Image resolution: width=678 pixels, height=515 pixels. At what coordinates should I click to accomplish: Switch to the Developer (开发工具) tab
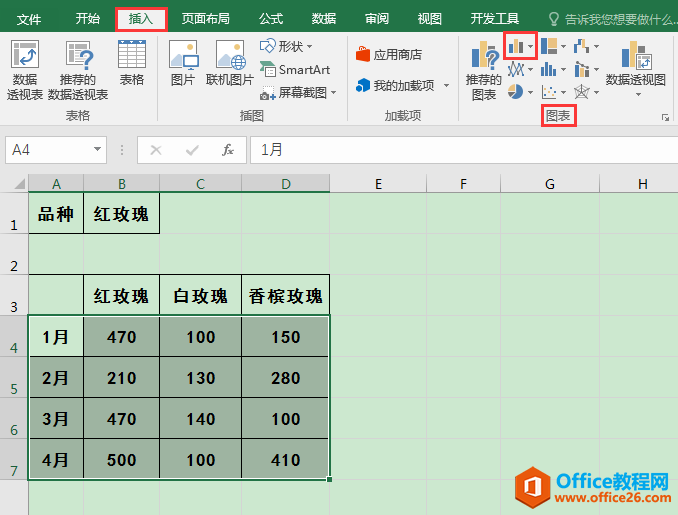point(495,19)
